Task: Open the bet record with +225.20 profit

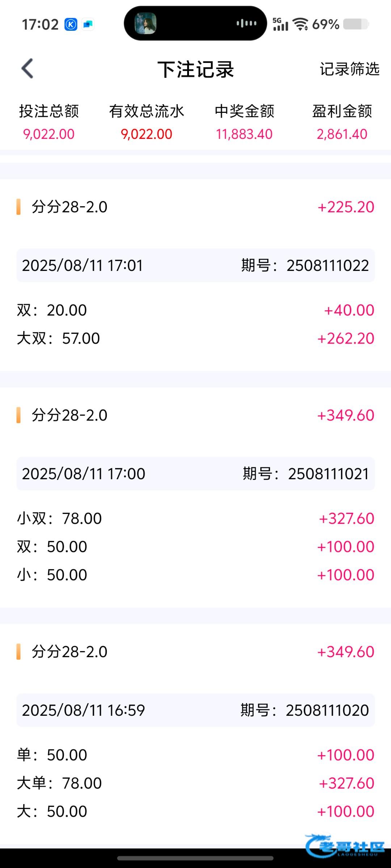Action: point(195,207)
